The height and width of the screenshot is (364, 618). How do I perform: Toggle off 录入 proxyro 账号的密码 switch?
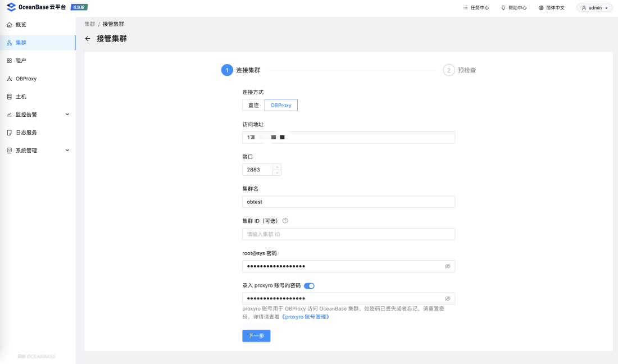[310, 285]
